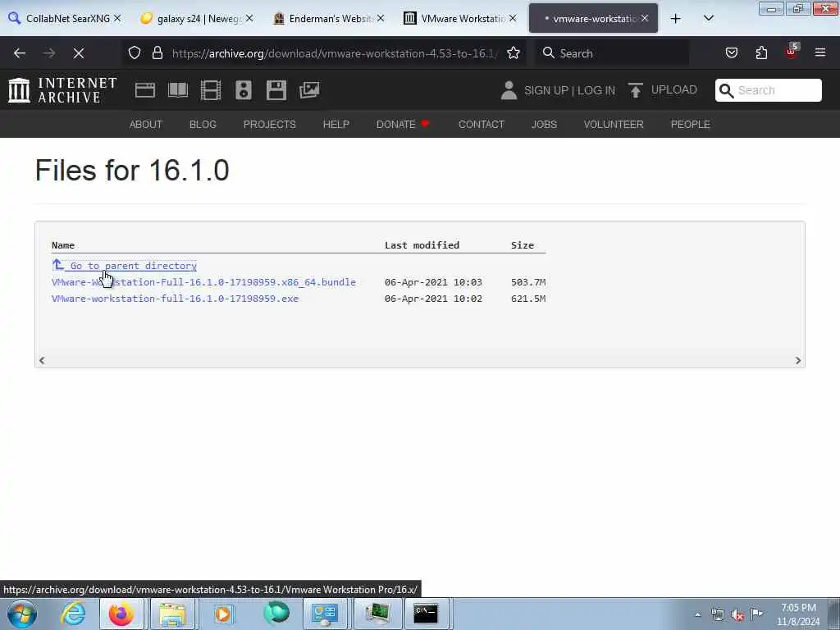Open the PROJECTS menu item
840x630 pixels.
269,125
